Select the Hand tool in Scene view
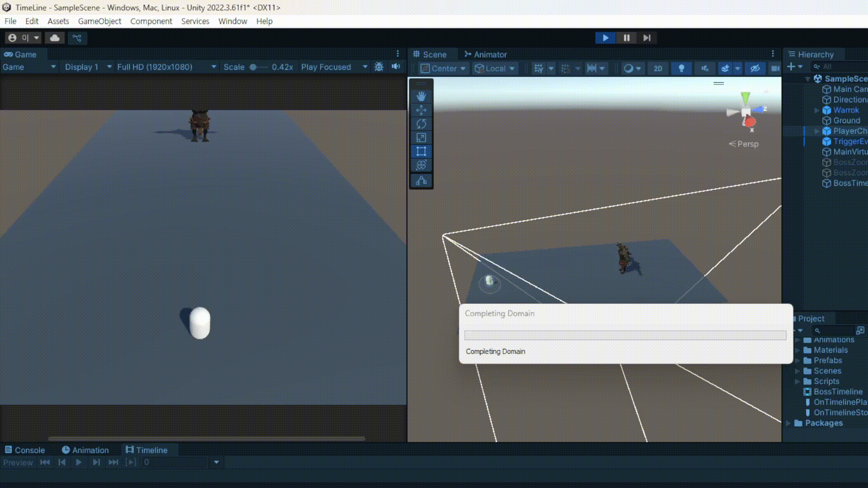This screenshot has height=488, width=868. point(421,96)
